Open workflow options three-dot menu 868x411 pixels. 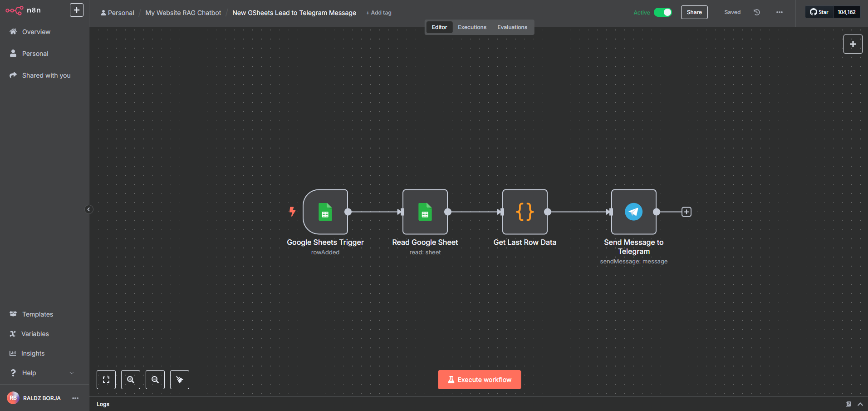coord(780,12)
